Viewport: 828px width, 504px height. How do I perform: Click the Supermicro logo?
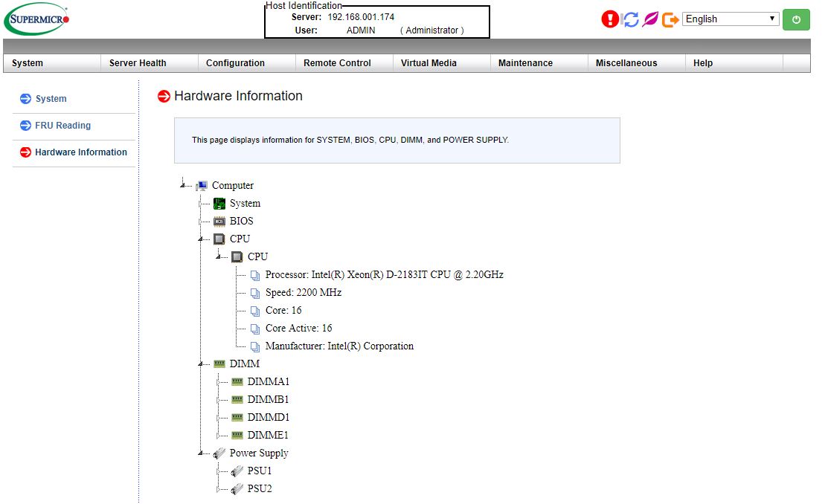click(36, 19)
